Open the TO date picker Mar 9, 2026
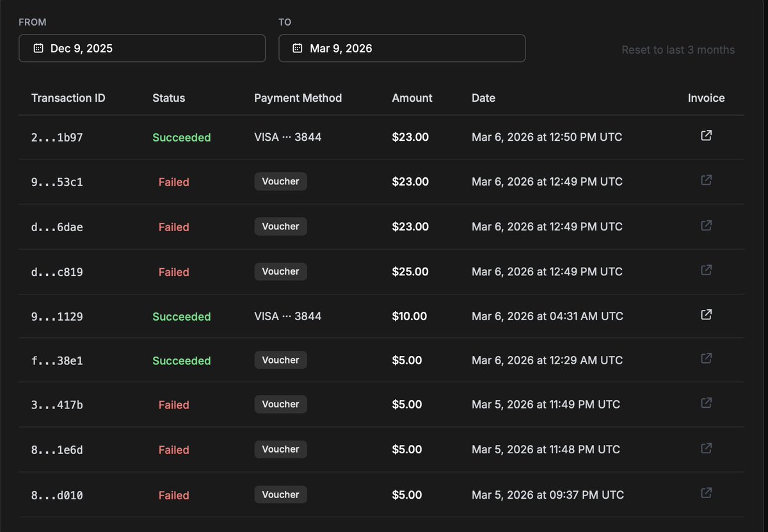Viewport: 768px width, 532px height. tap(402, 48)
